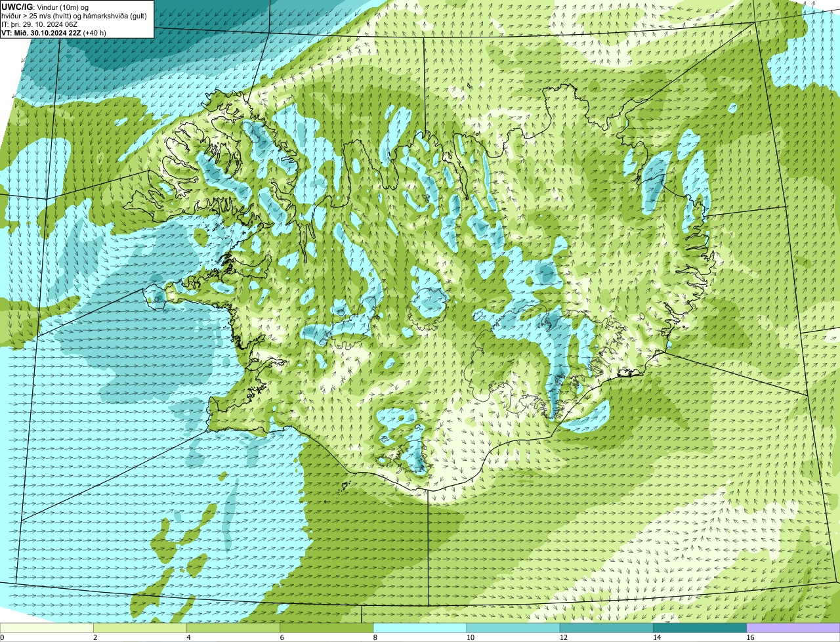840x642 pixels.
Task: Click the 6–8 m/s green legend swatch
Action: click(326, 628)
